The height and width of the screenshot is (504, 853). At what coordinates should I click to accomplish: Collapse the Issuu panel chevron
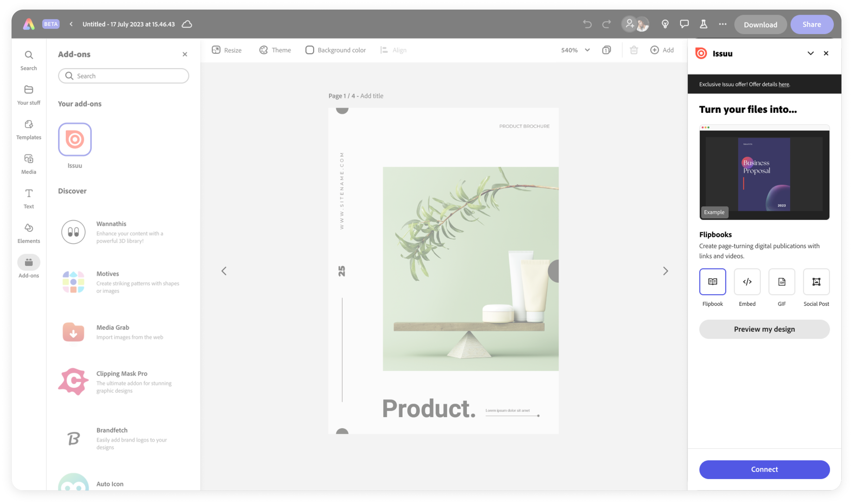coord(810,54)
